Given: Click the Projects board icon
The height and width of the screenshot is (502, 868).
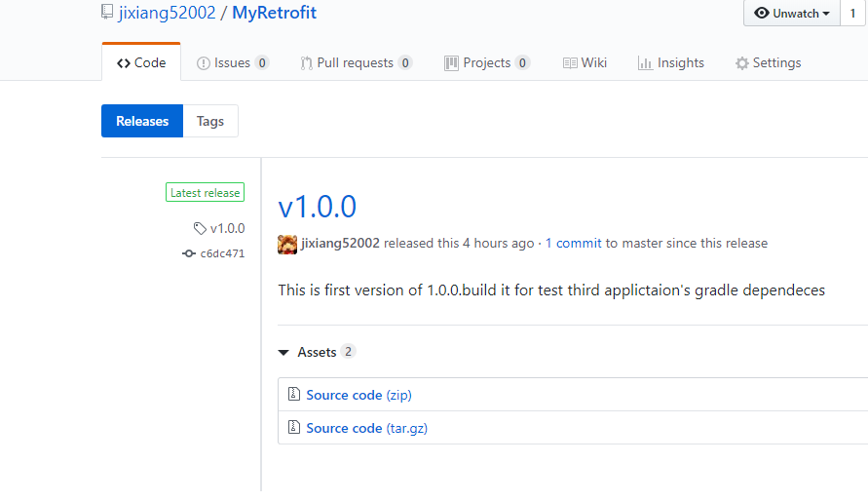Looking at the screenshot, I should (x=451, y=63).
